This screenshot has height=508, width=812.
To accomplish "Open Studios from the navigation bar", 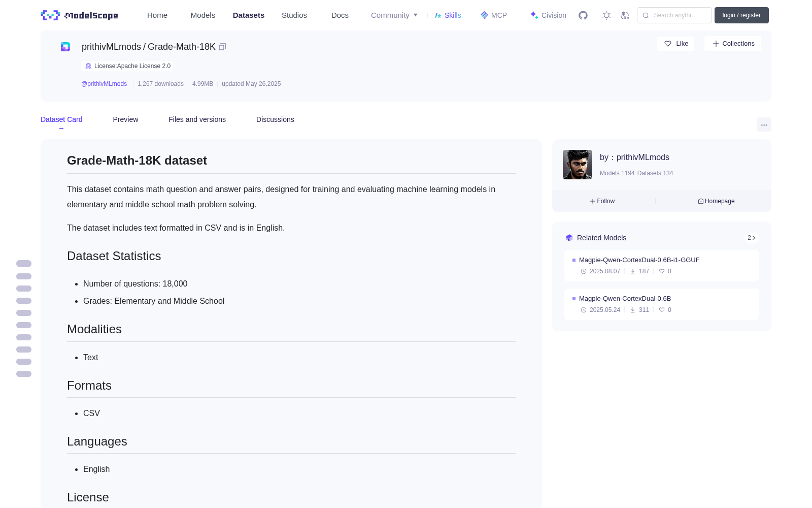I will [x=294, y=15].
